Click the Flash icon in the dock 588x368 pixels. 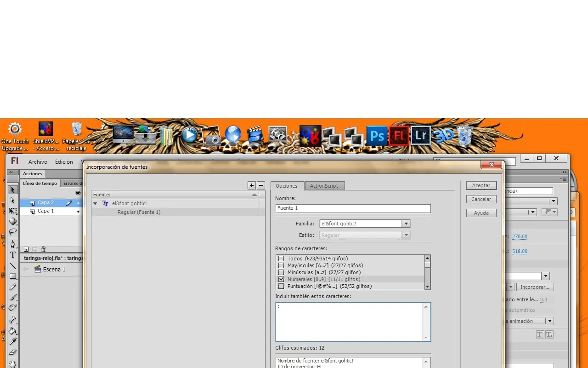(x=399, y=136)
